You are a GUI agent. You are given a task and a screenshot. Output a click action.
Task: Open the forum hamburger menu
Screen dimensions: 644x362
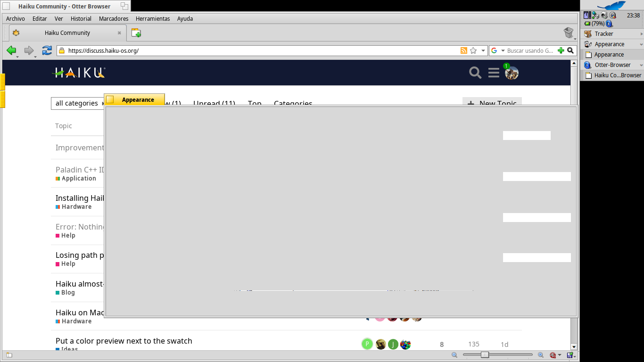[x=494, y=73]
